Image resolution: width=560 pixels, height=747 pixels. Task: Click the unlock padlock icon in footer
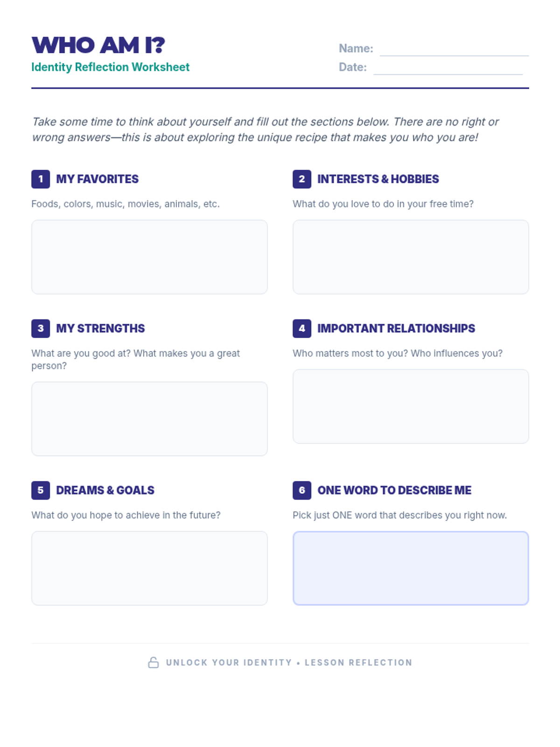pyautogui.click(x=154, y=662)
